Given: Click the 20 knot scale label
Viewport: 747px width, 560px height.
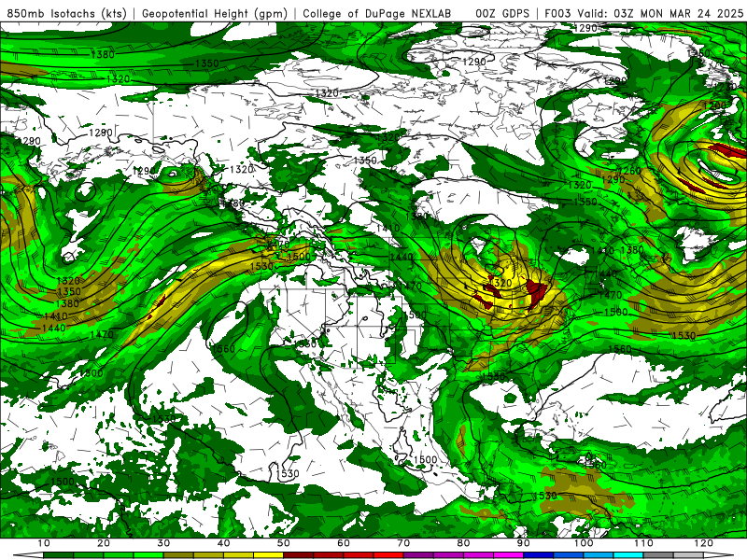Looking at the screenshot, I should pyautogui.click(x=104, y=543).
